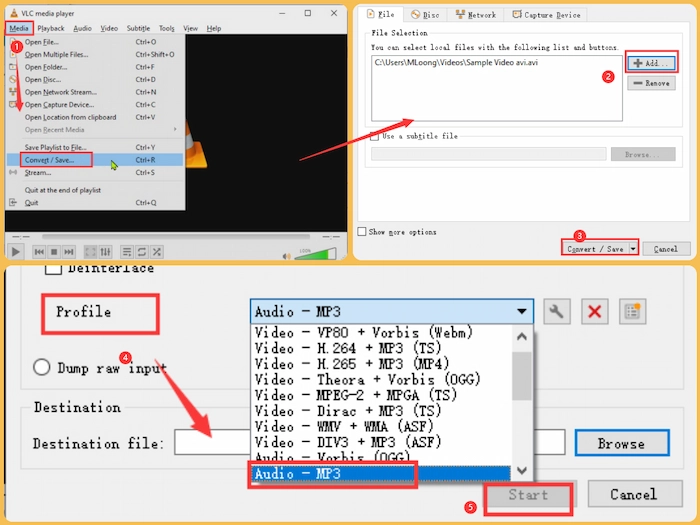Choose Open Disc... entry
700x525 pixels.
click(95, 79)
